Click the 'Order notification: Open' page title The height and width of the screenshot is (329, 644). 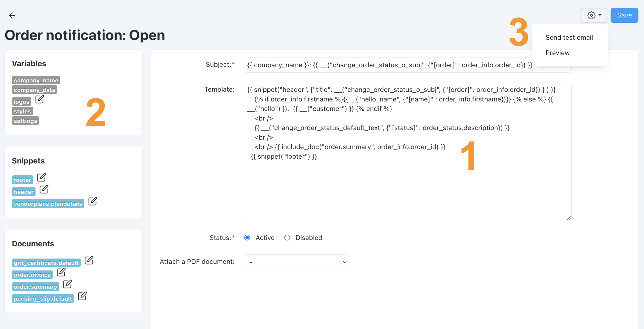click(85, 35)
